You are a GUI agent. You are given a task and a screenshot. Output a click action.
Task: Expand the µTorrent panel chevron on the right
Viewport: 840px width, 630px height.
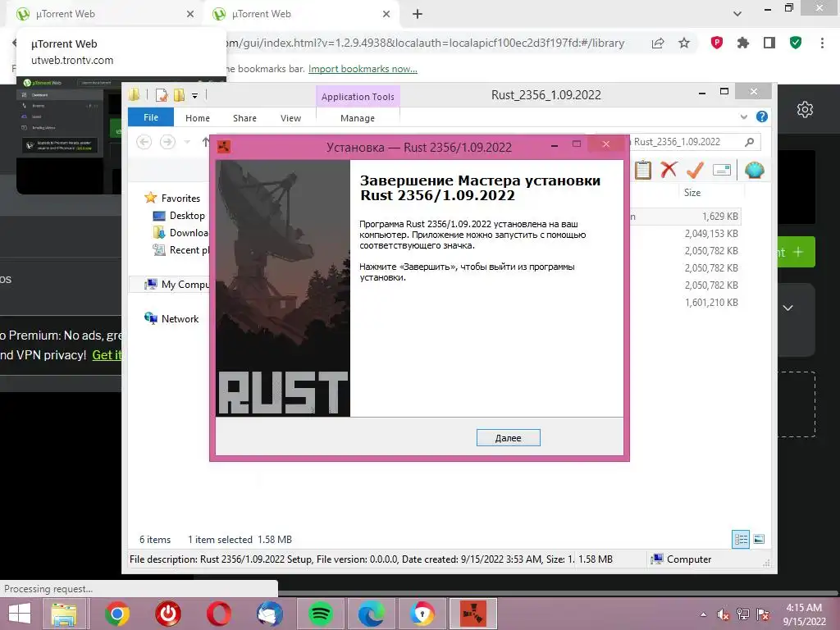click(788, 308)
